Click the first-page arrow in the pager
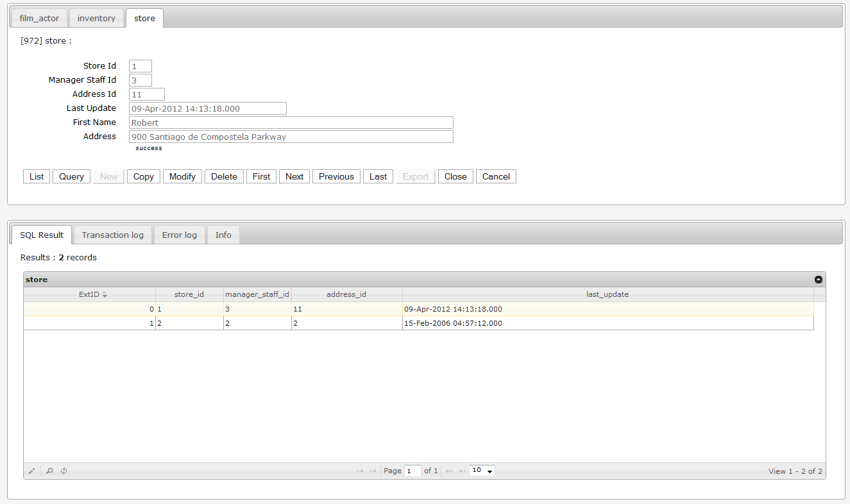This screenshot has width=850, height=504. 359,471
